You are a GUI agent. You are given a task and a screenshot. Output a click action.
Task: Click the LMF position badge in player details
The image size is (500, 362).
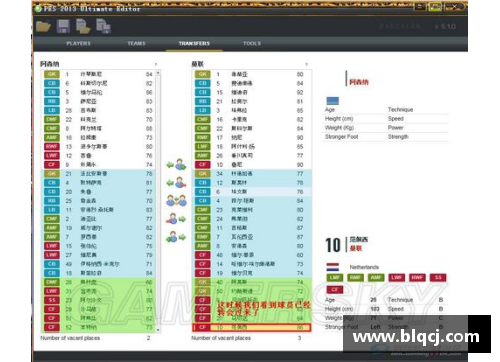point(335,278)
